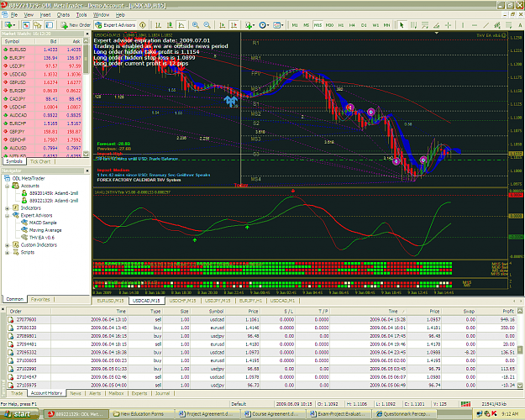
Task: Collapse the Expert Advisors tree node
Action: point(7,215)
